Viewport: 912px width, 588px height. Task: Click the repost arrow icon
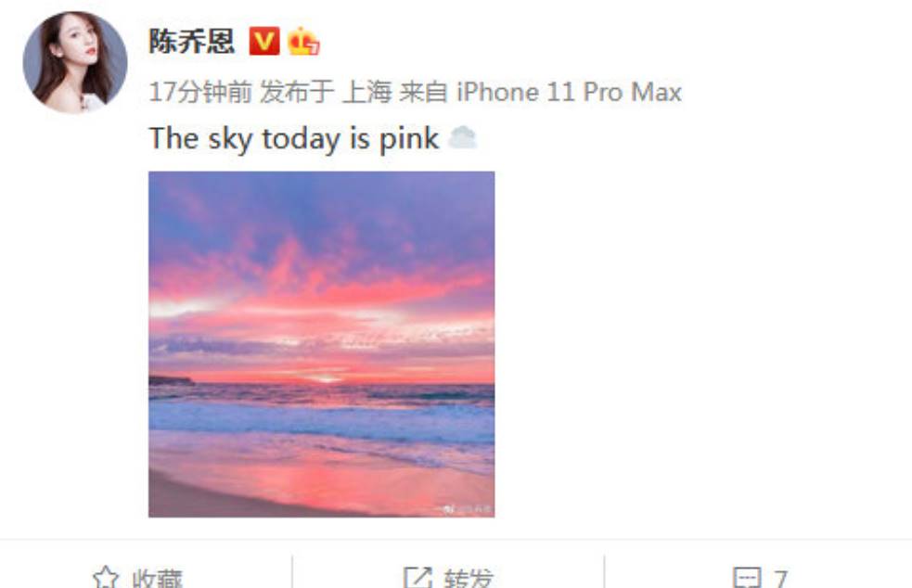pos(417,577)
